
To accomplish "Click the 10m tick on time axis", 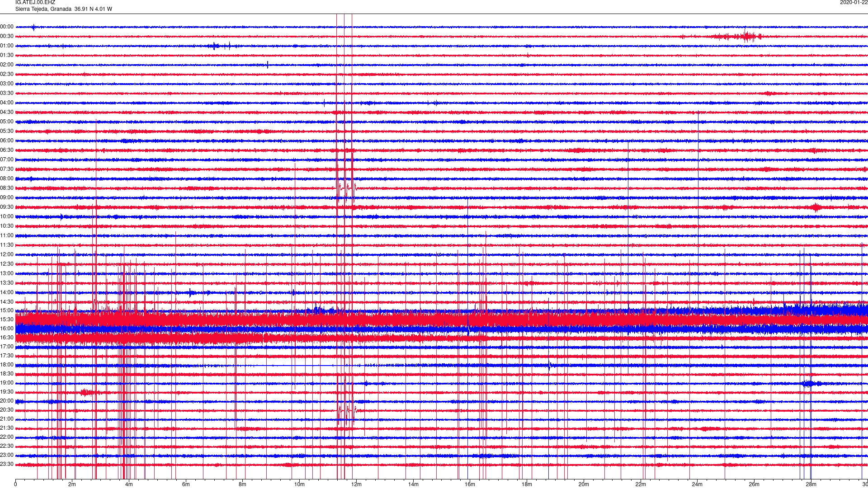I will 299,484.
